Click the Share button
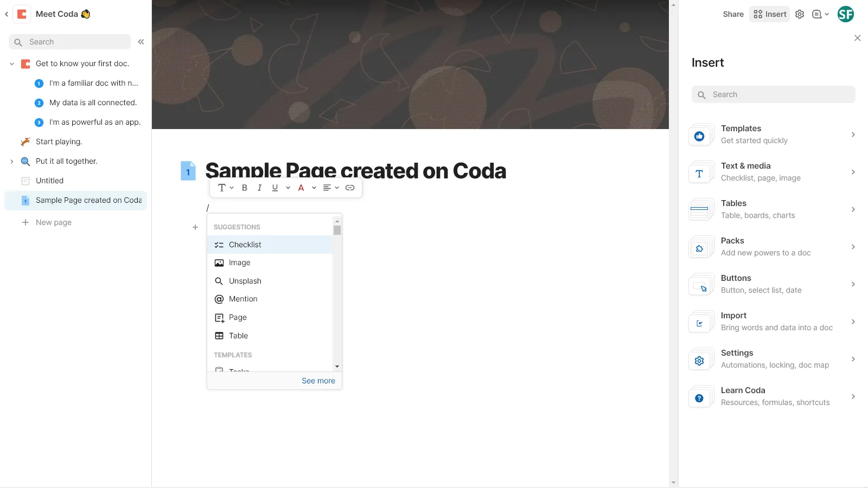The image size is (868, 488). coord(733,14)
